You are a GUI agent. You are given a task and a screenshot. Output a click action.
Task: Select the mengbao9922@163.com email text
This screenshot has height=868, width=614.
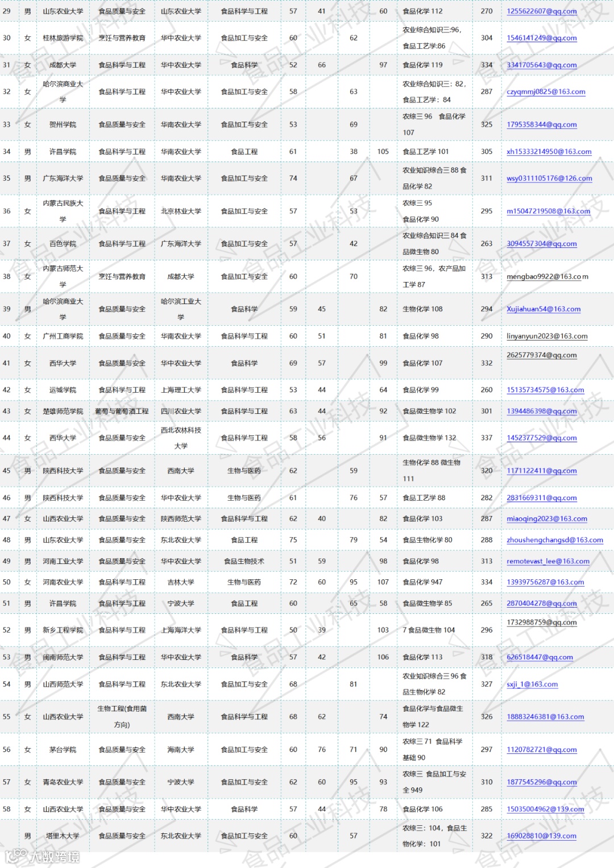(x=547, y=277)
